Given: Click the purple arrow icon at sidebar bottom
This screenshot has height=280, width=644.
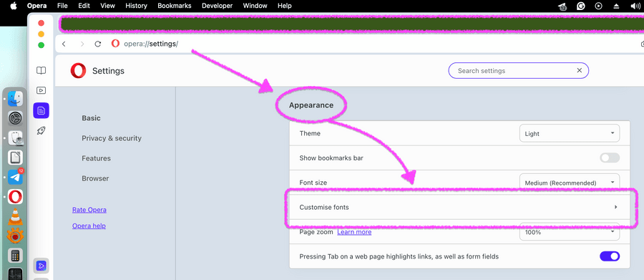Looking at the screenshot, I should click(41, 266).
